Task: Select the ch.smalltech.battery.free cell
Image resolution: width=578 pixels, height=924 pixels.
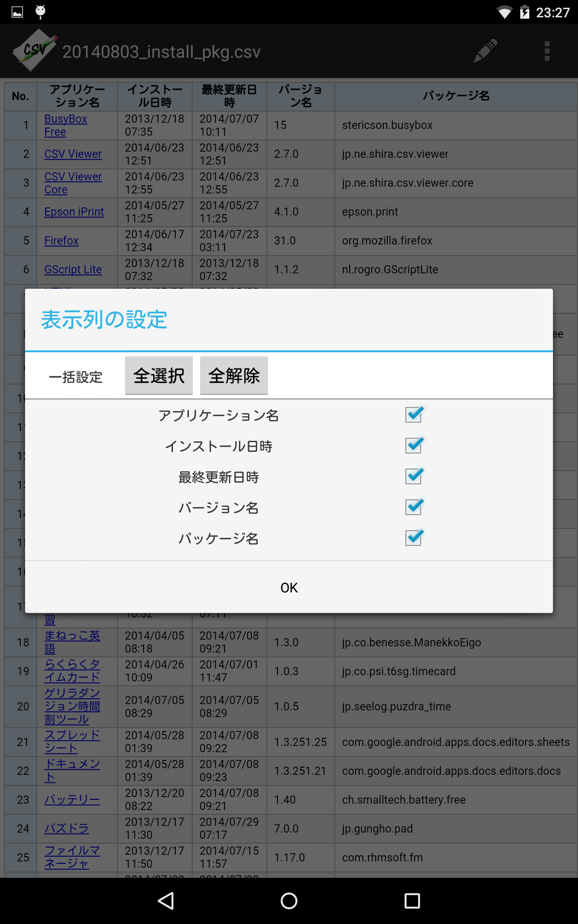Action: [x=456, y=800]
